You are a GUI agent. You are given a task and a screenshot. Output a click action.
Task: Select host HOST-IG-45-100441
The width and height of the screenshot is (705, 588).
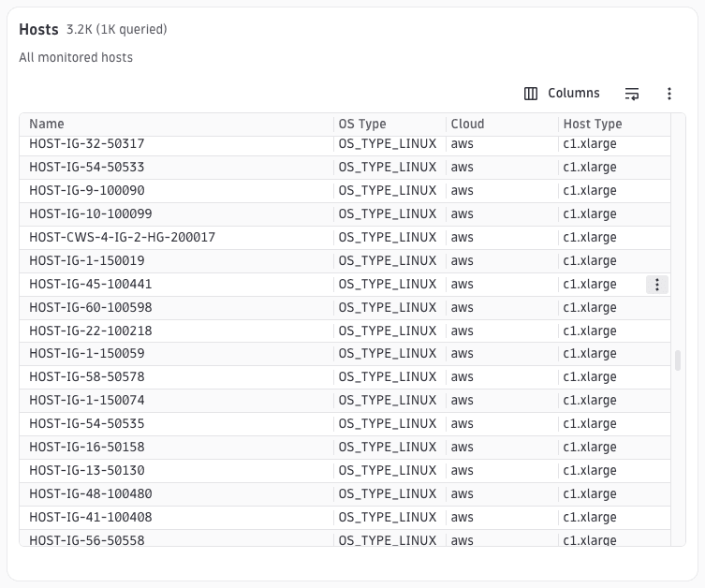(x=91, y=284)
